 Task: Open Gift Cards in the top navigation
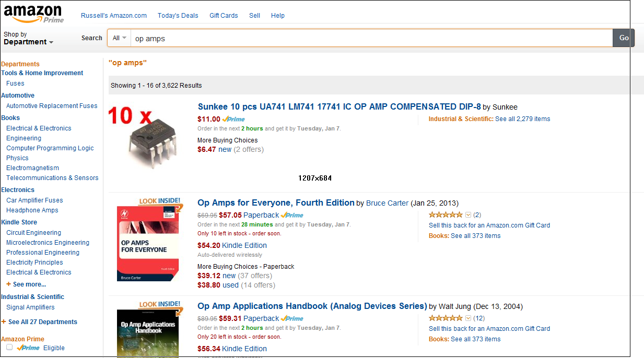pos(224,16)
